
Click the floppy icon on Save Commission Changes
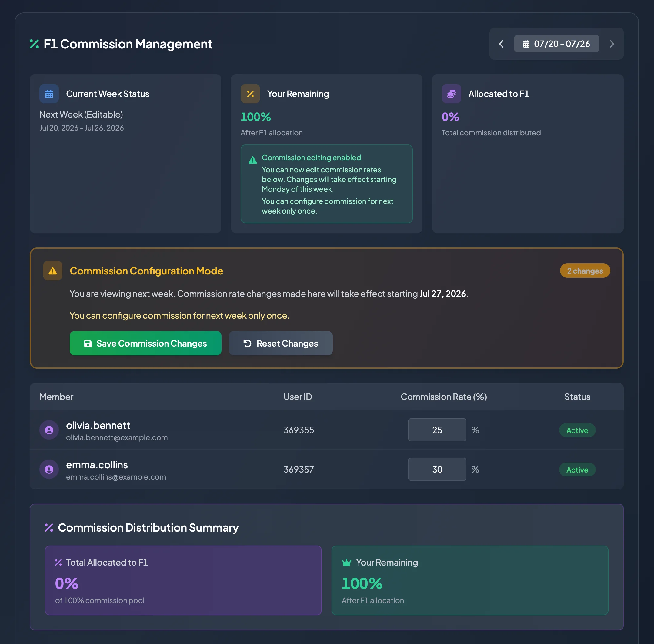tap(88, 344)
